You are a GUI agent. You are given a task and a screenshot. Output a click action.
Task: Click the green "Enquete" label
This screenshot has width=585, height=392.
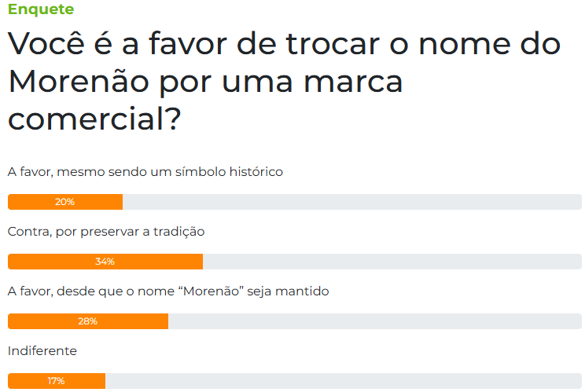click(41, 9)
